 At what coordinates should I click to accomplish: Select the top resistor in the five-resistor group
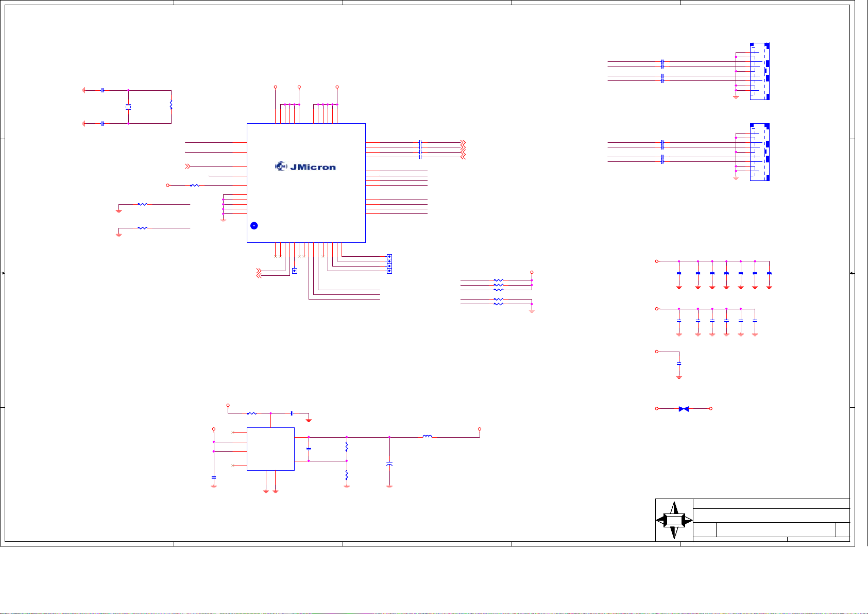[x=498, y=280]
